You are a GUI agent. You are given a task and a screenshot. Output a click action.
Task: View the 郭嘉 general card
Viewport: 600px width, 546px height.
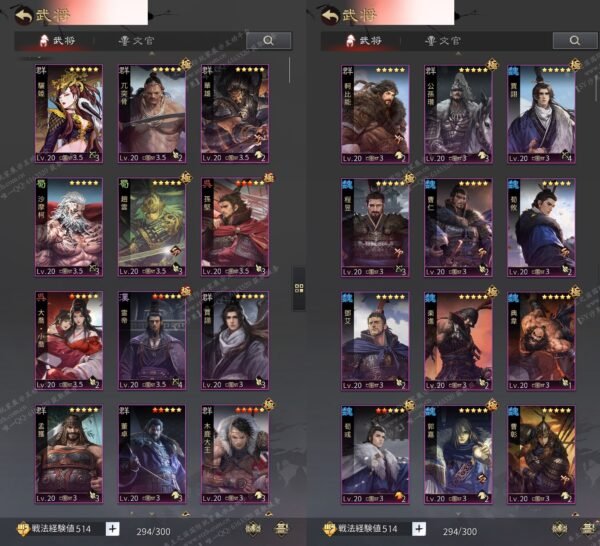tap(457, 454)
